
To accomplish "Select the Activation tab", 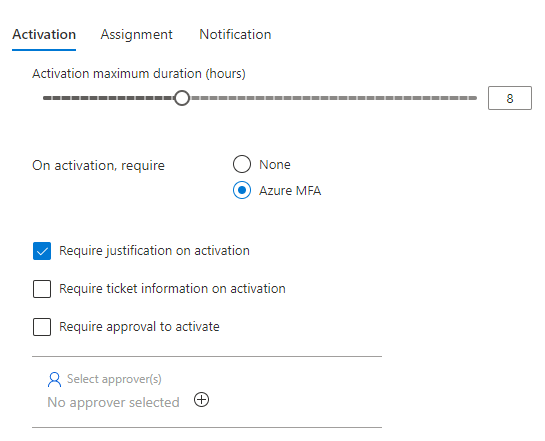I will click(44, 34).
